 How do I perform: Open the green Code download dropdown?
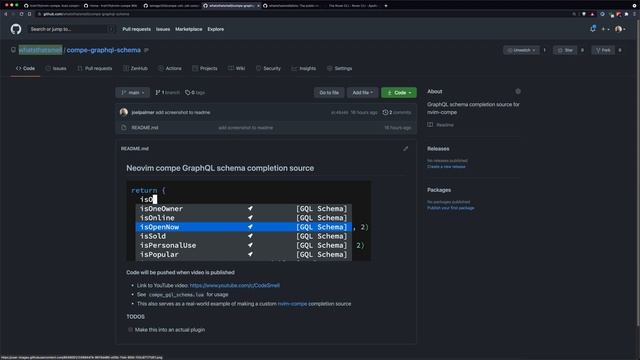(399, 93)
